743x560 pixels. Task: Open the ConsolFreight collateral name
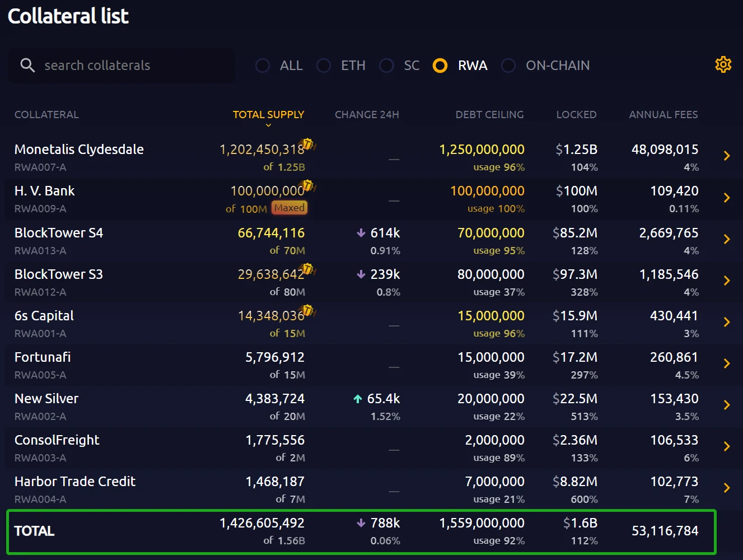57,440
